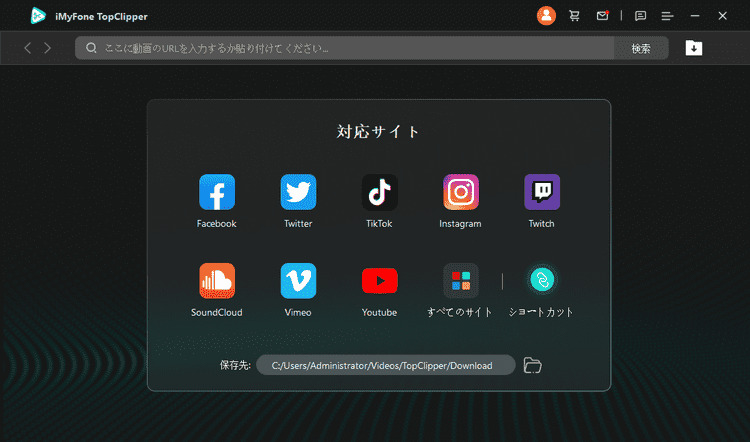Click the iMyFone TopClipper logo
This screenshot has height=442, width=750.
click(x=38, y=16)
